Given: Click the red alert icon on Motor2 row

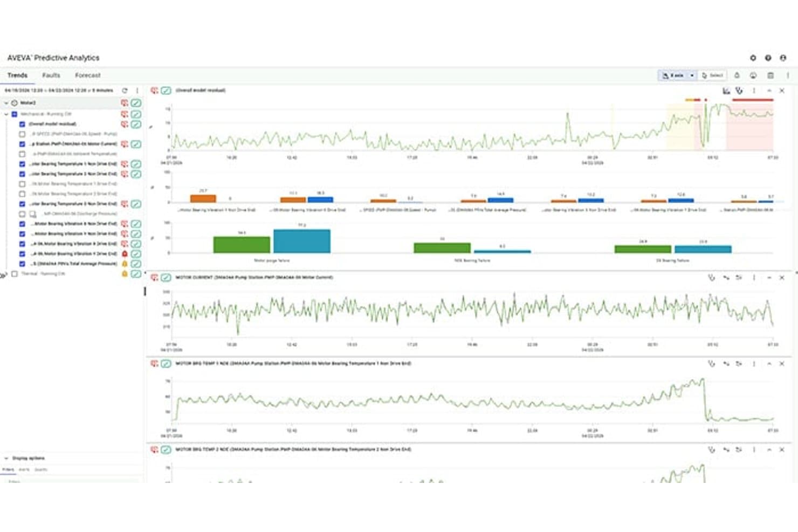Looking at the screenshot, I should click(x=125, y=102).
